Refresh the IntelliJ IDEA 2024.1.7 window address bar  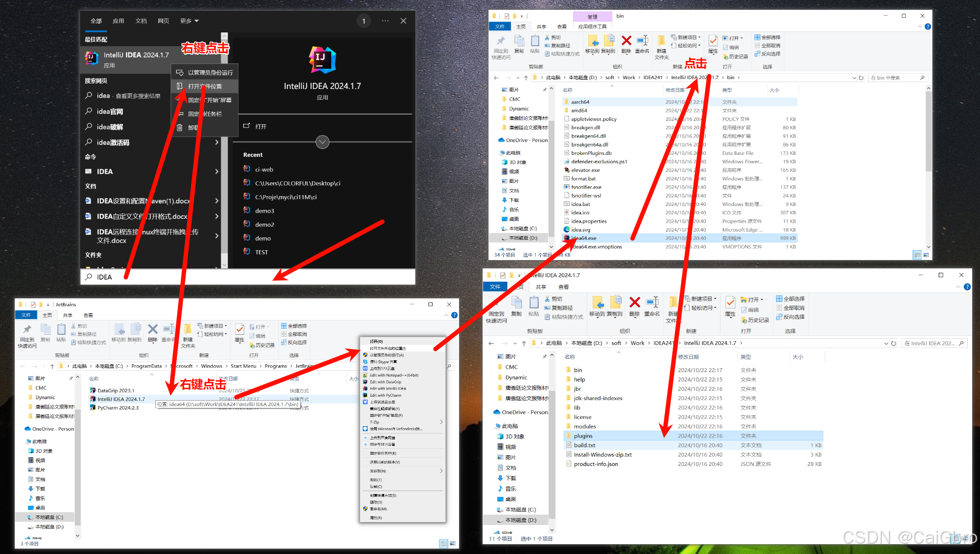(x=894, y=343)
